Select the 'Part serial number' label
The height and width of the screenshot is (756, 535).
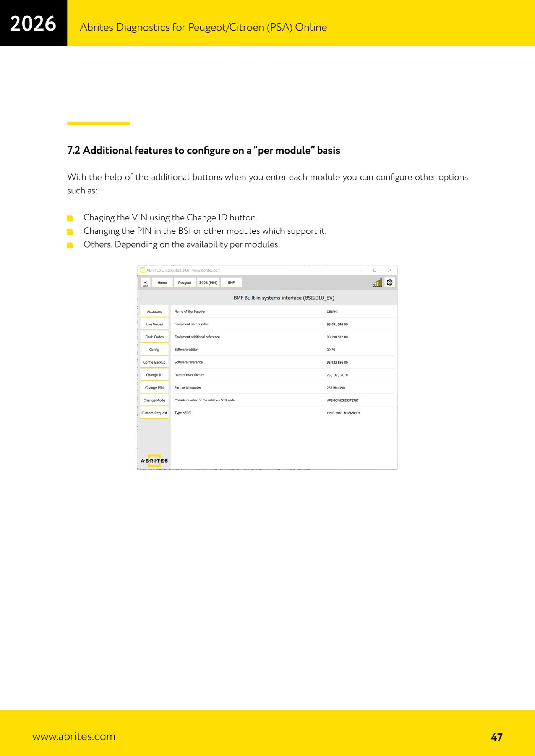tap(188, 388)
